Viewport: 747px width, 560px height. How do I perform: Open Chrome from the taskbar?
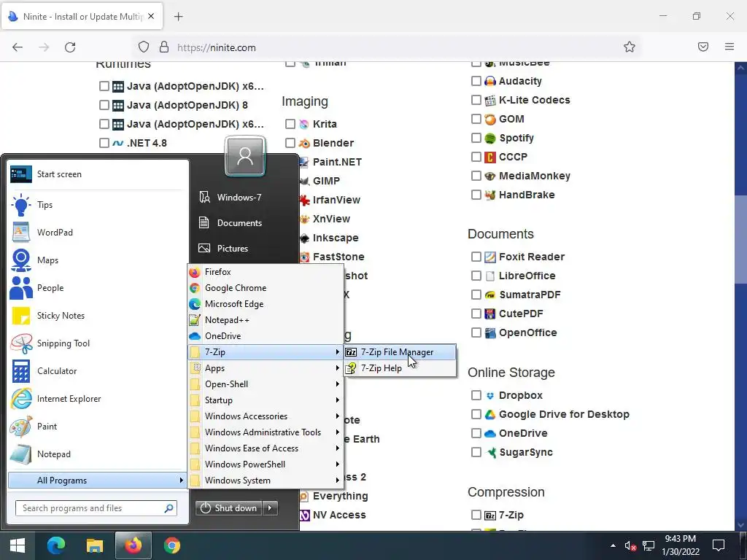click(172, 545)
